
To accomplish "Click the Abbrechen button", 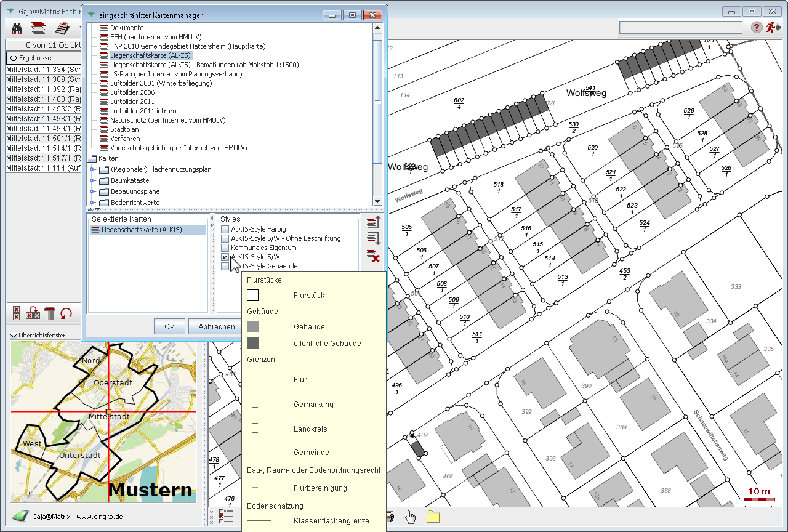I will click(x=216, y=327).
